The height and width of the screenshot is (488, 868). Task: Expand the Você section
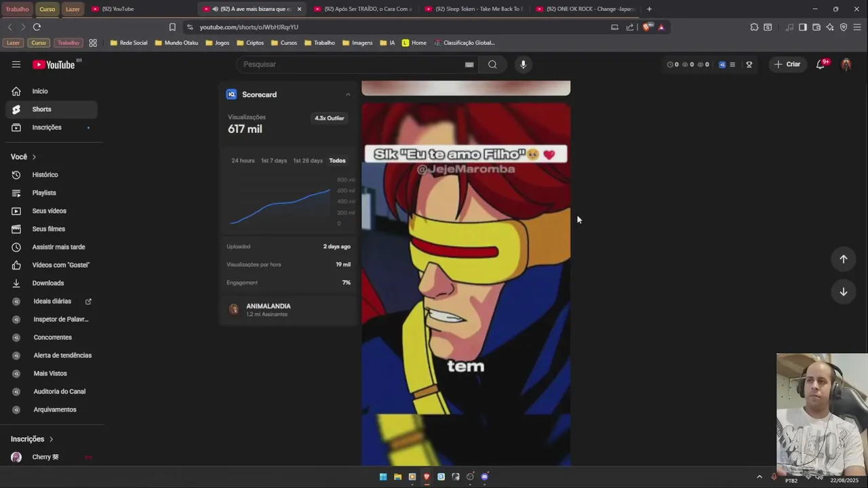24,157
